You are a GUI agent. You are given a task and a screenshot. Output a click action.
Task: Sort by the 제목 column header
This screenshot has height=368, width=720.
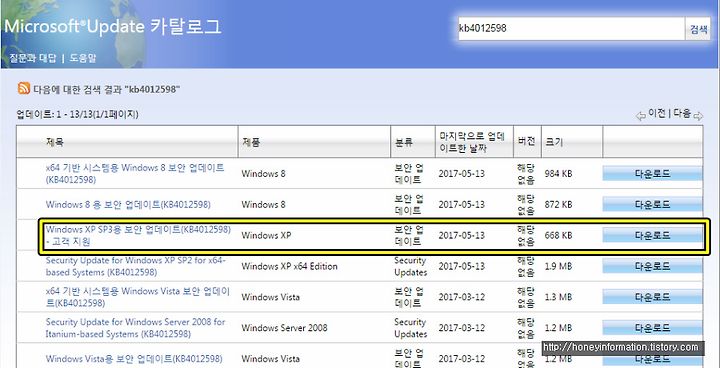[55, 142]
